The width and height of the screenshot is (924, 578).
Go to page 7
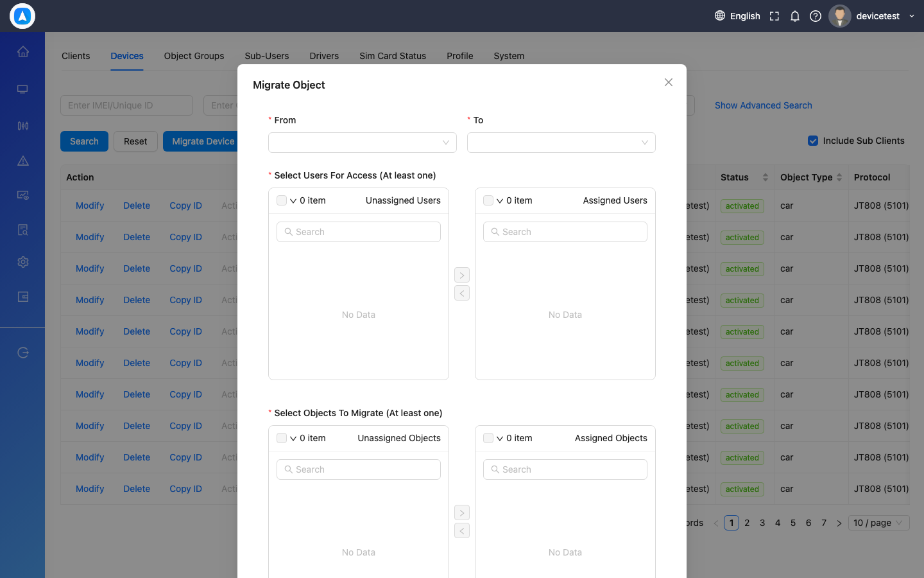coord(824,523)
